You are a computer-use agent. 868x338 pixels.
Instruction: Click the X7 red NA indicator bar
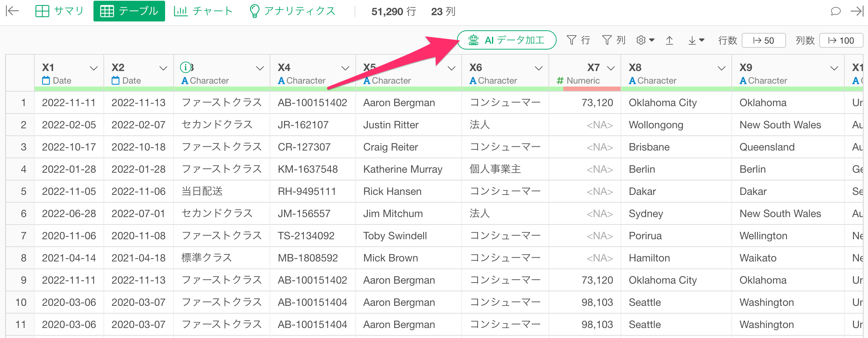coord(592,89)
